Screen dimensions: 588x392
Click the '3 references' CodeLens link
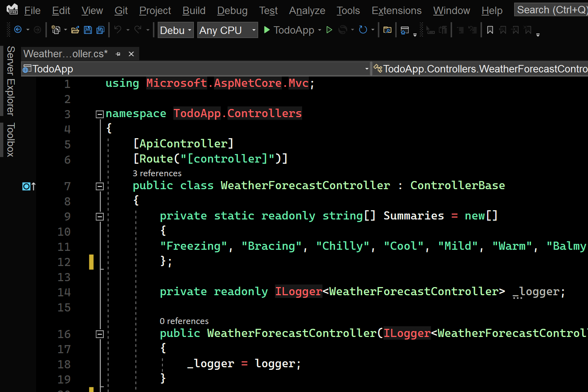click(x=157, y=173)
